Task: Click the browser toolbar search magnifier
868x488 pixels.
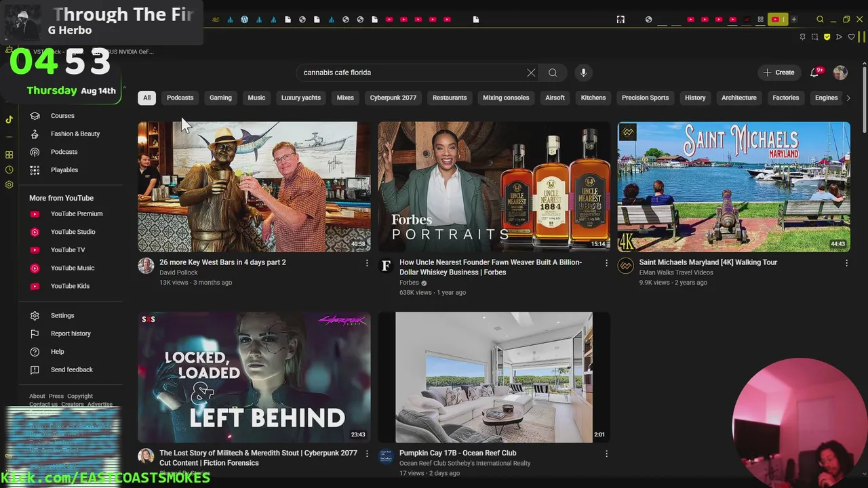Action: [820, 20]
